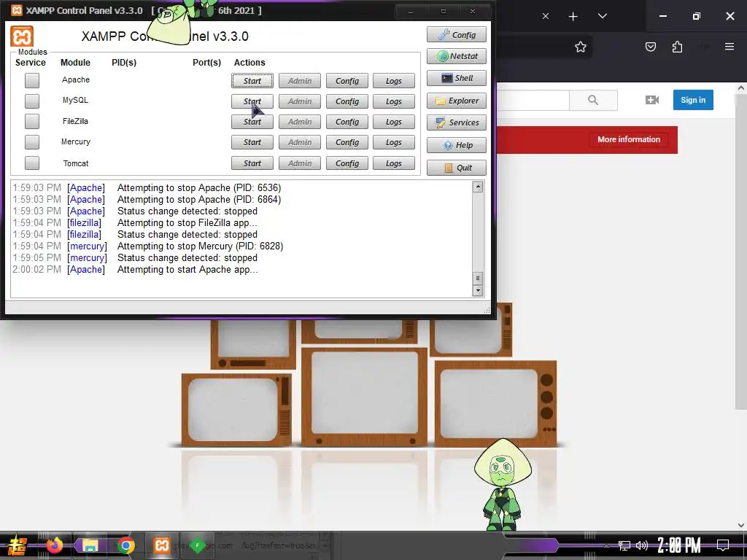Click the video camera create icon
Viewport: 747px width, 560px height.
(x=651, y=100)
